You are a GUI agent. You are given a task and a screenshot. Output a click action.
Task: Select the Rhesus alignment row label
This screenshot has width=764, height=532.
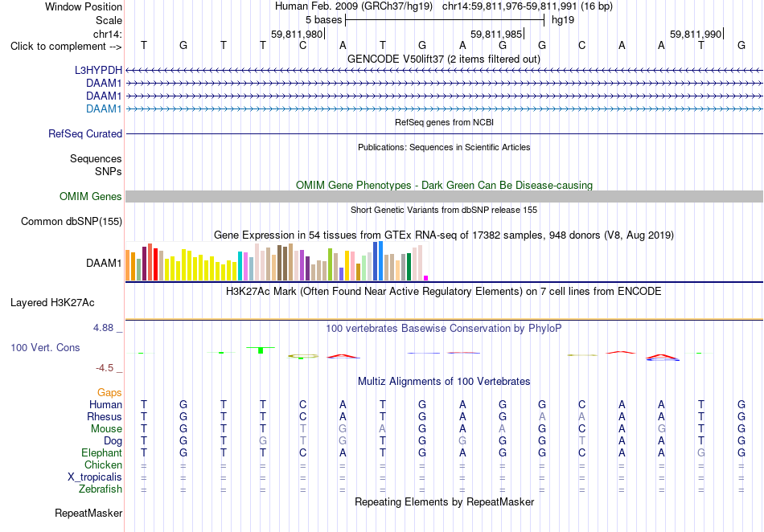click(x=105, y=416)
